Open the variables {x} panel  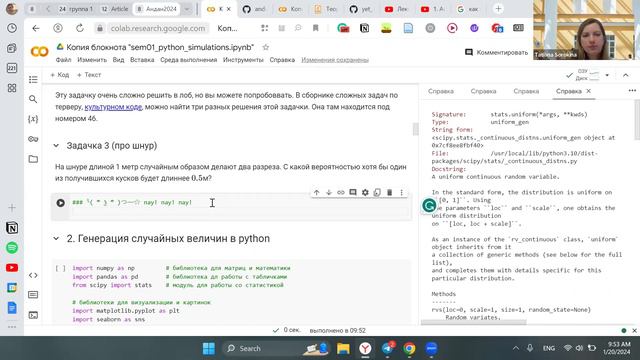[x=33, y=119]
